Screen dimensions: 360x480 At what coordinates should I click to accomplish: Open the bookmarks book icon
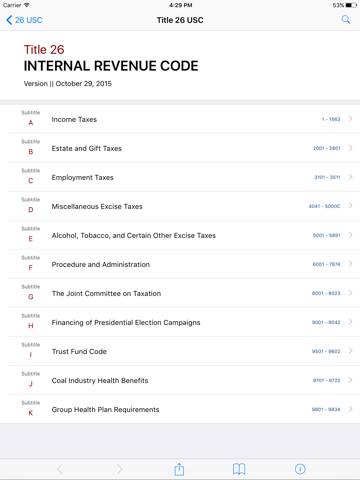(x=239, y=469)
